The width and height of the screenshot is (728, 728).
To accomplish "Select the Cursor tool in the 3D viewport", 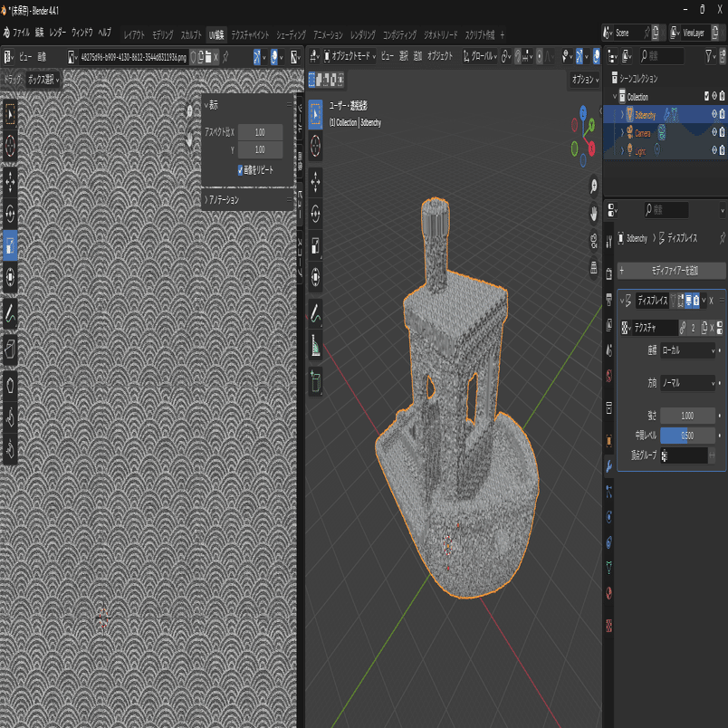I will pyautogui.click(x=315, y=147).
